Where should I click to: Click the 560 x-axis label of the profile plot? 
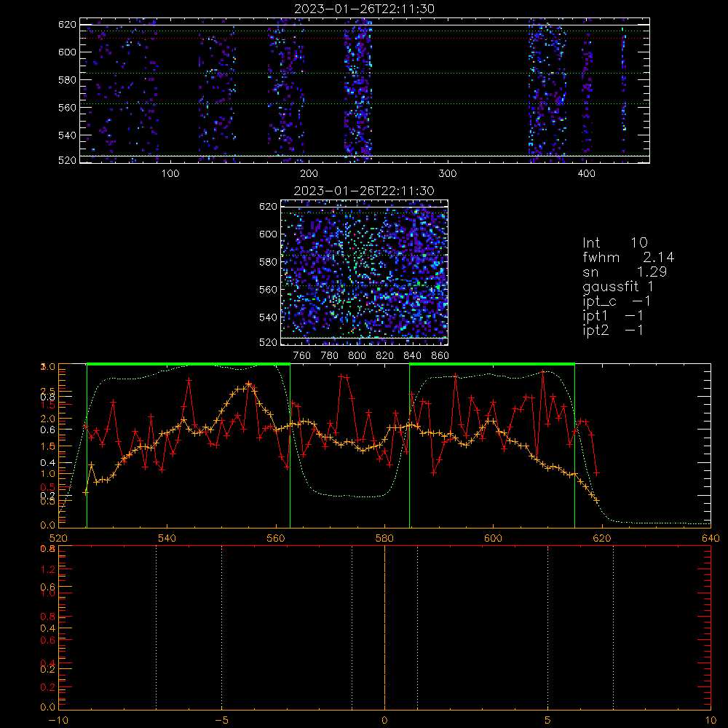276,538
